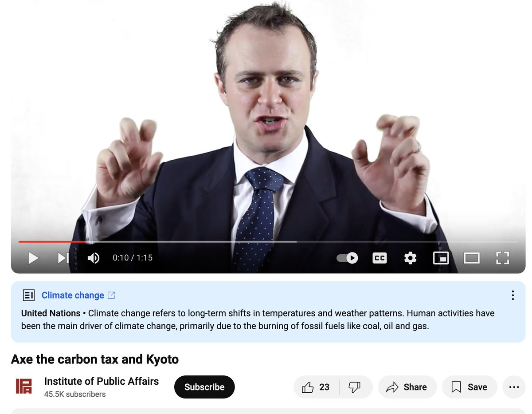
Task: Share the video
Action: pos(407,387)
